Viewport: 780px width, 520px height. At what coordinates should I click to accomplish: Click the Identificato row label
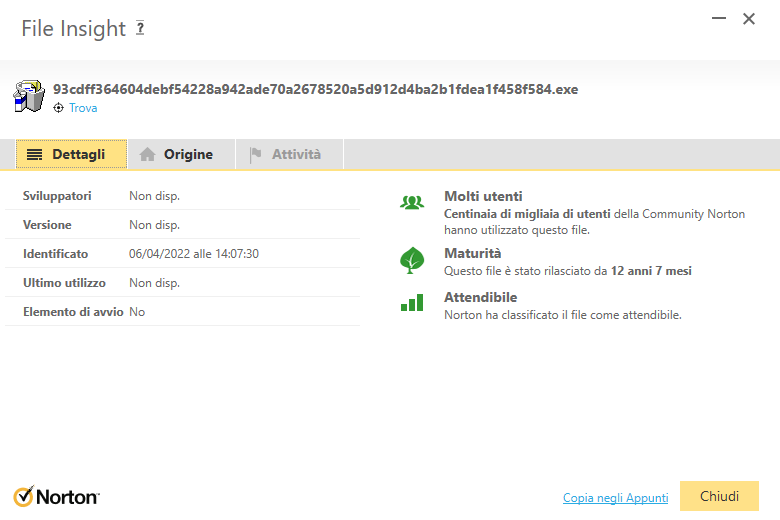[x=55, y=254]
